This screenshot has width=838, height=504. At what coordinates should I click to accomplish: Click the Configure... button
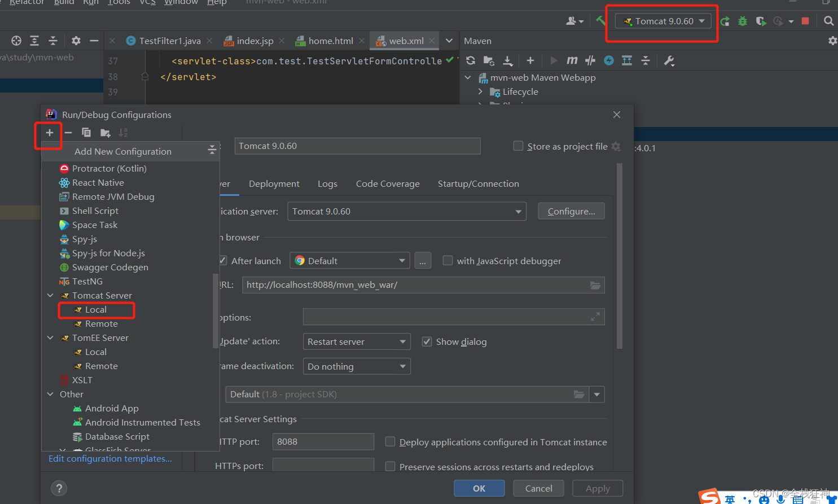click(571, 212)
